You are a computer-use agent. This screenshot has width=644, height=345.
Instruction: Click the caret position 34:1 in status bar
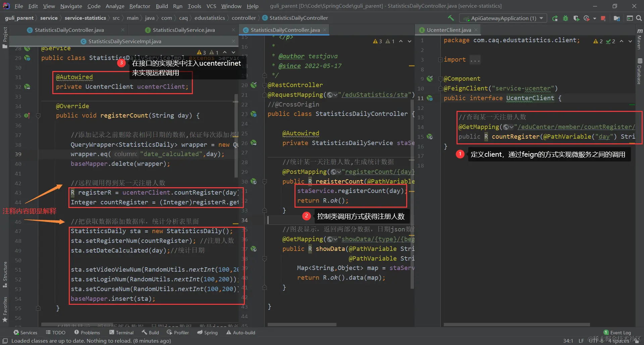click(x=568, y=341)
